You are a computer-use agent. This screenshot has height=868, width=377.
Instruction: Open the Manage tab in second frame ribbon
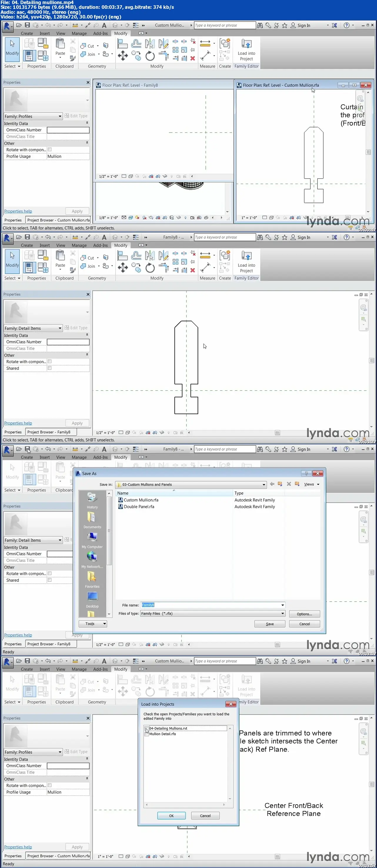[79, 245]
